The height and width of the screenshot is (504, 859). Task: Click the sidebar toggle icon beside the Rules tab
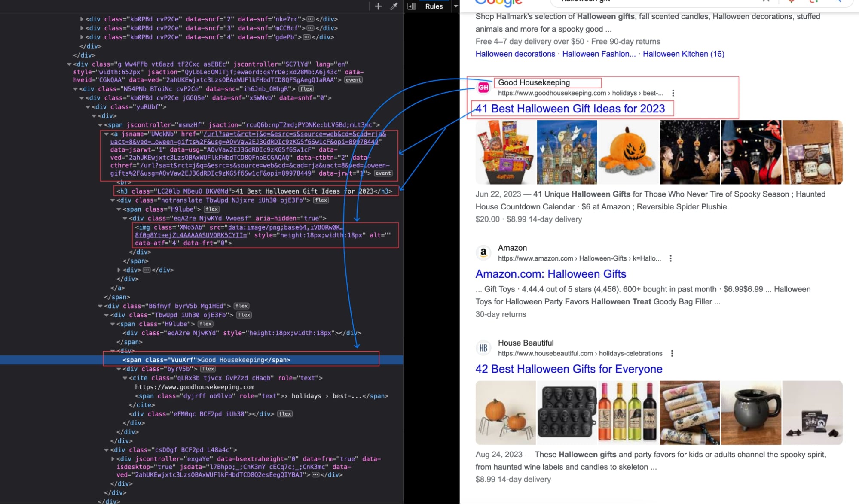pos(411,6)
